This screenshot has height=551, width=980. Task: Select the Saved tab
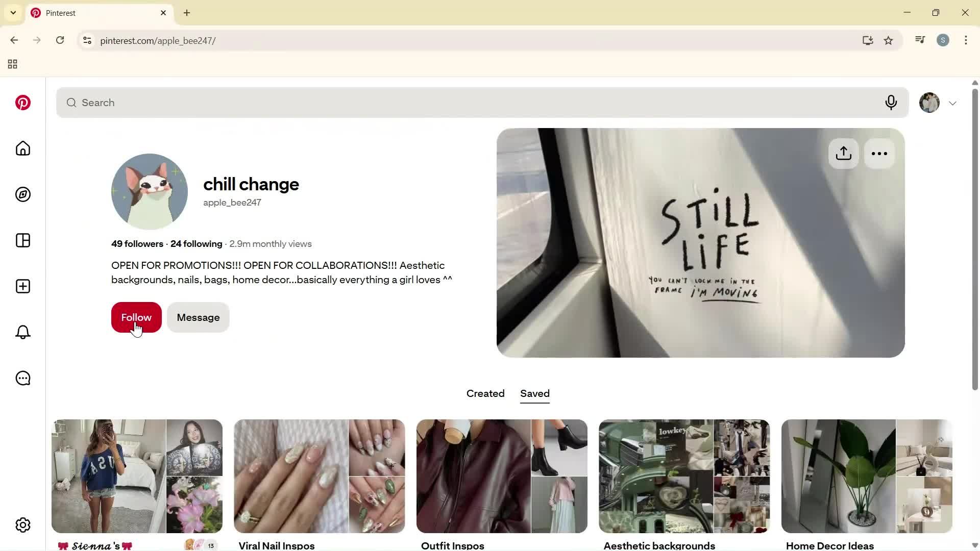pyautogui.click(x=535, y=393)
